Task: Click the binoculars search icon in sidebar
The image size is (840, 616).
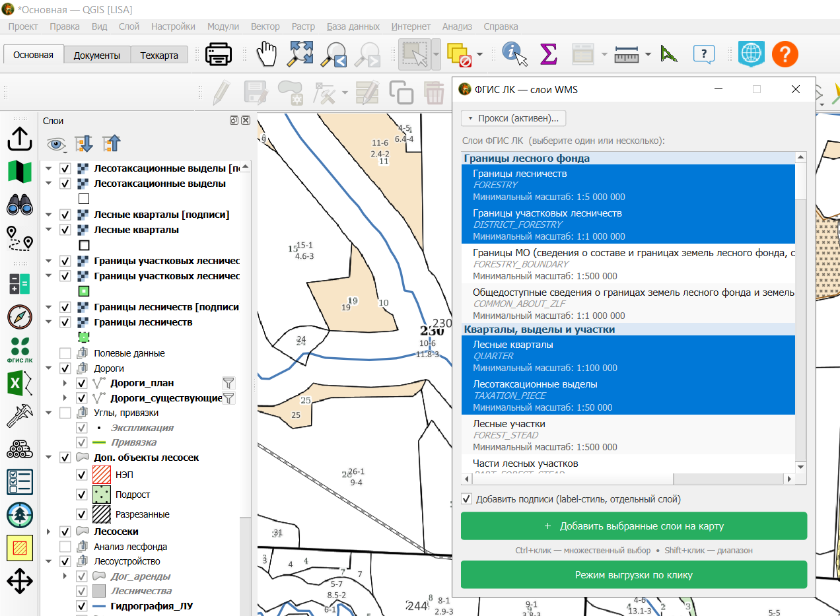Action: coord(20,206)
